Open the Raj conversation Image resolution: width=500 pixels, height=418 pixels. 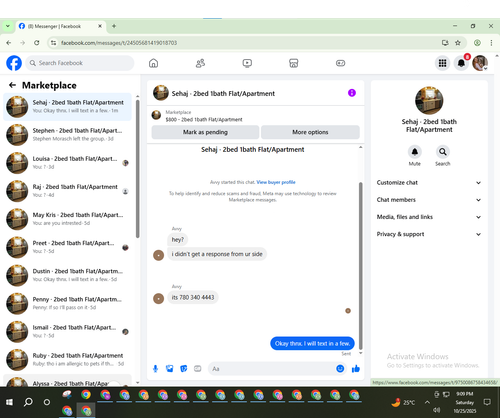[x=67, y=191]
